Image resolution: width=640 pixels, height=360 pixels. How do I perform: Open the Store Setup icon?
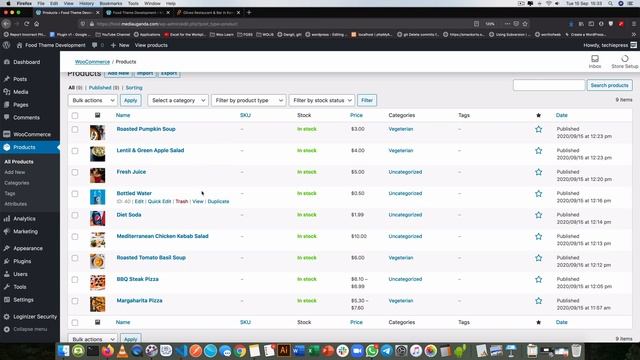624,62
